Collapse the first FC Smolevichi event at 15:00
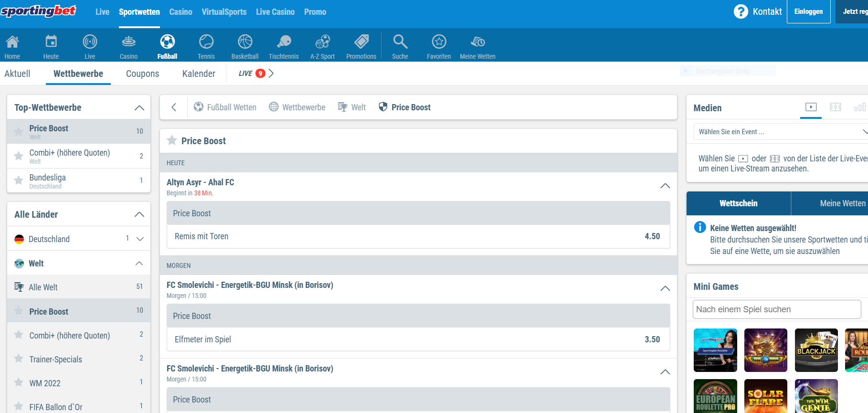Screen dimensions: 868x413 tap(665, 288)
